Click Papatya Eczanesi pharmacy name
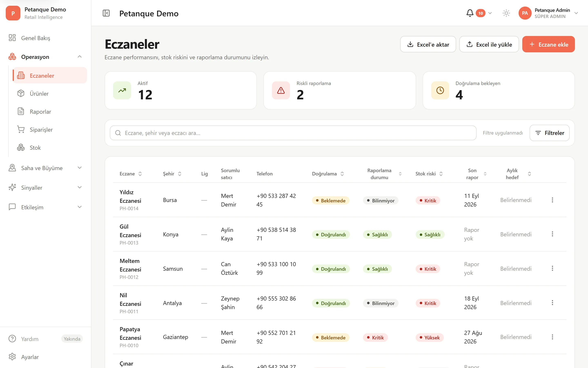 click(x=130, y=333)
